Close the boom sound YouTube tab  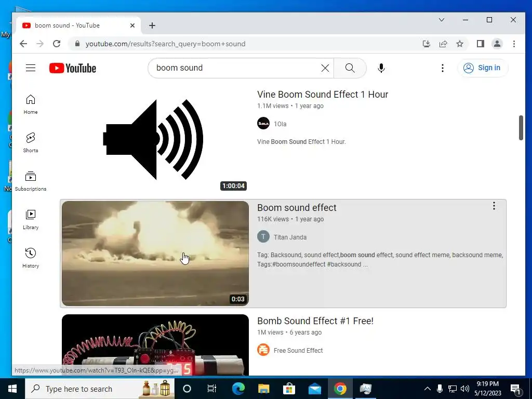click(132, 25)
